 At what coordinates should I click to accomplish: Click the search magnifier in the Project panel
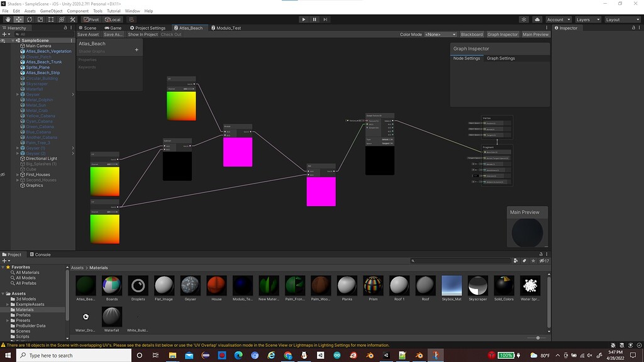[x=413, y=260]
